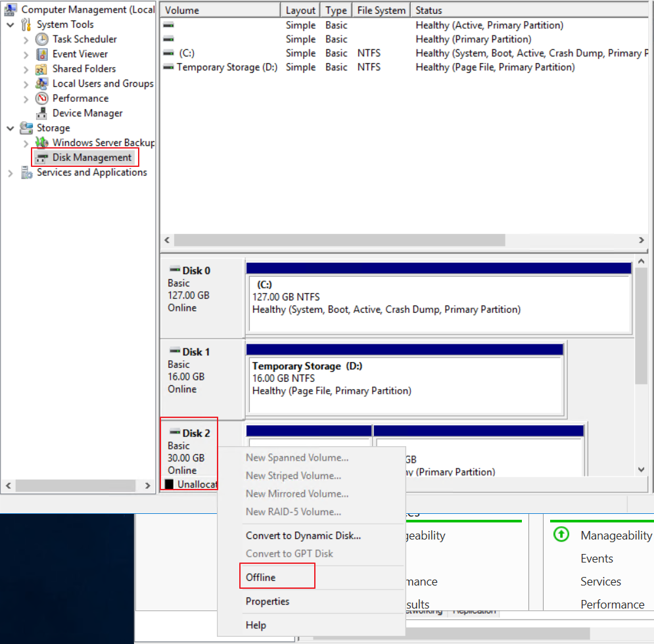Click the Shared Folders icon
The image size is (654, 644).
tap(42, 69)
